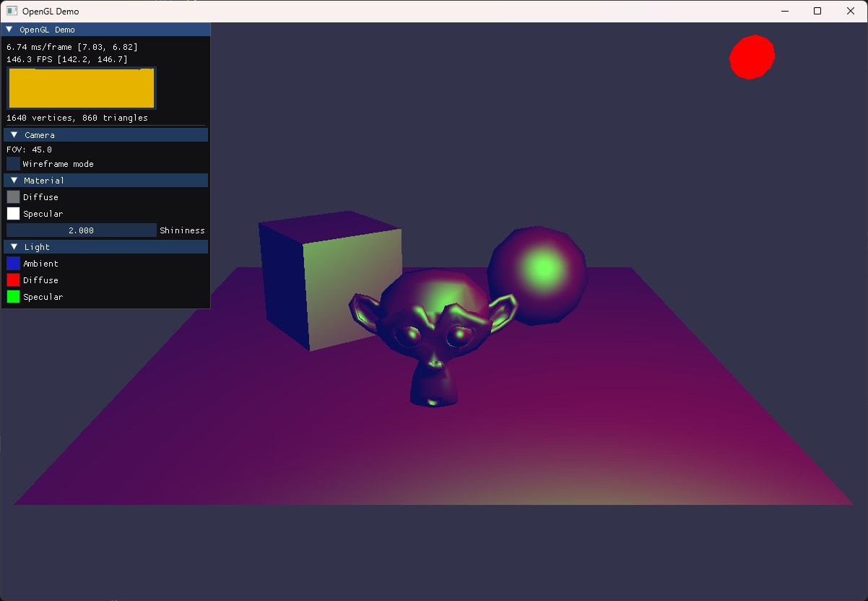Click the red light source marker
This screenshot has height=601, width=868.
[x=752, y=56]
